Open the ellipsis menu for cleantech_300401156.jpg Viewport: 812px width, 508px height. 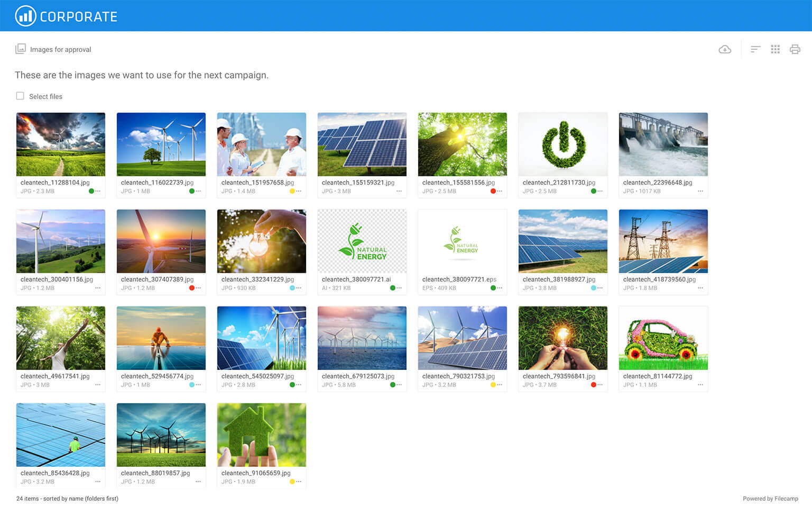[x=98, y=288]
